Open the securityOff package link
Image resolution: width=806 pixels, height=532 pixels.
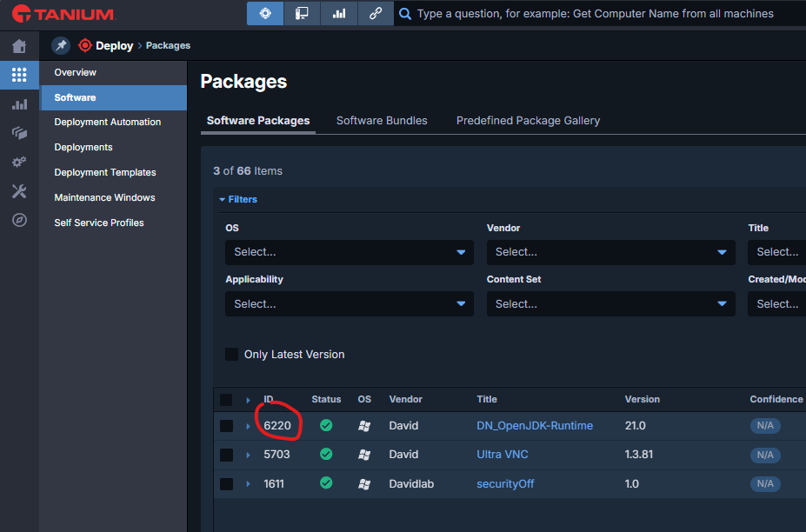click(505, 483)
